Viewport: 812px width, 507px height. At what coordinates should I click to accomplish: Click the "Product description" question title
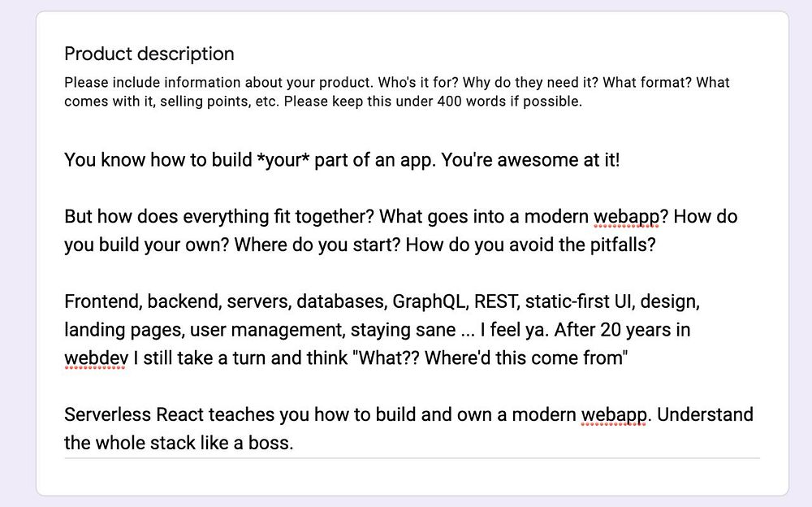pyautogui.click(x=149, y=54)
